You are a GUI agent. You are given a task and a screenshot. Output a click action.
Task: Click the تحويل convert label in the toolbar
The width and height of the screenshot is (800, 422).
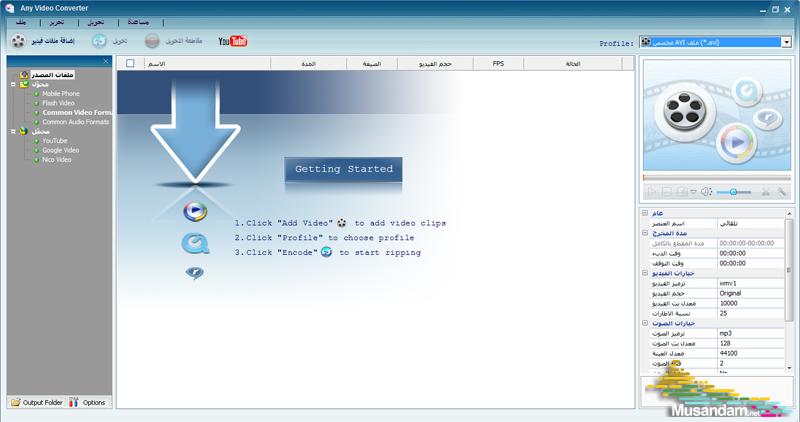click(120, 41)
